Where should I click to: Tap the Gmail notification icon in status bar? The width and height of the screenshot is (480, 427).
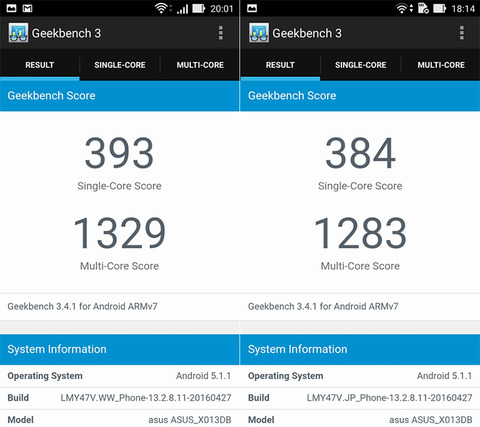pos(27,8)
